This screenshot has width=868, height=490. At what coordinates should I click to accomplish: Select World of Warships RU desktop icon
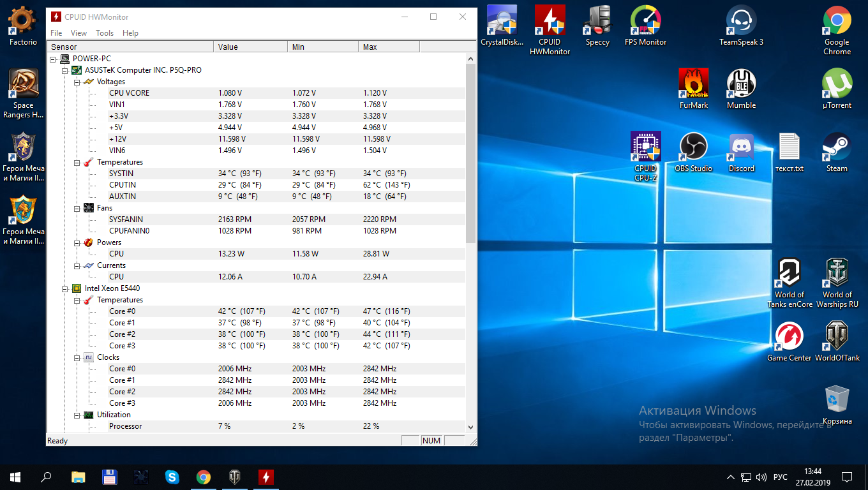(x=837, y=283)
